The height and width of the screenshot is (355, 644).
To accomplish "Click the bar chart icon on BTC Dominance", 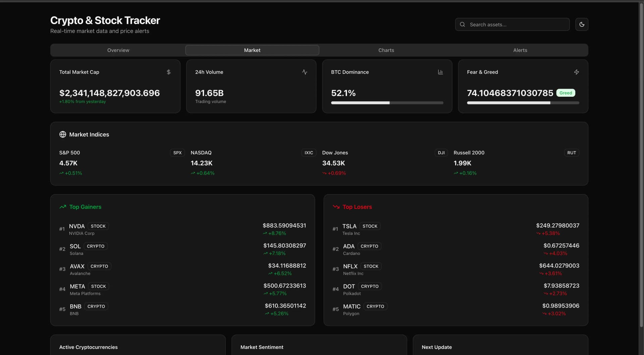I will pyautogui.click(x=440, y=72).
